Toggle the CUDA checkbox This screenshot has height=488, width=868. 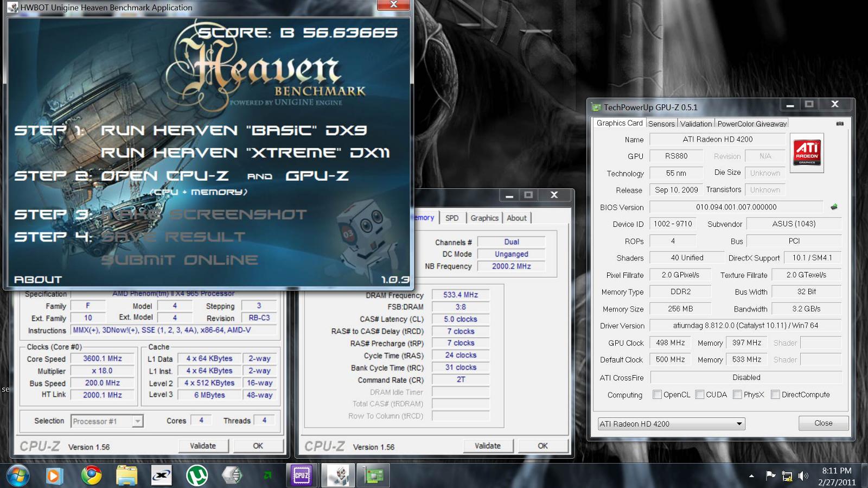click(700, 395)
